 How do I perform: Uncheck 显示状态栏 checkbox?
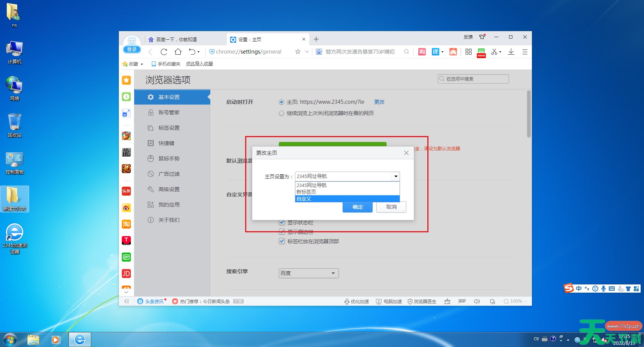point(282,222)
